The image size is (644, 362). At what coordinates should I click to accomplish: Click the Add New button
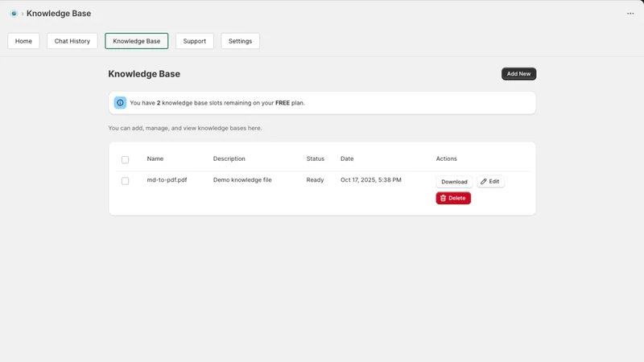click(518, 74)
